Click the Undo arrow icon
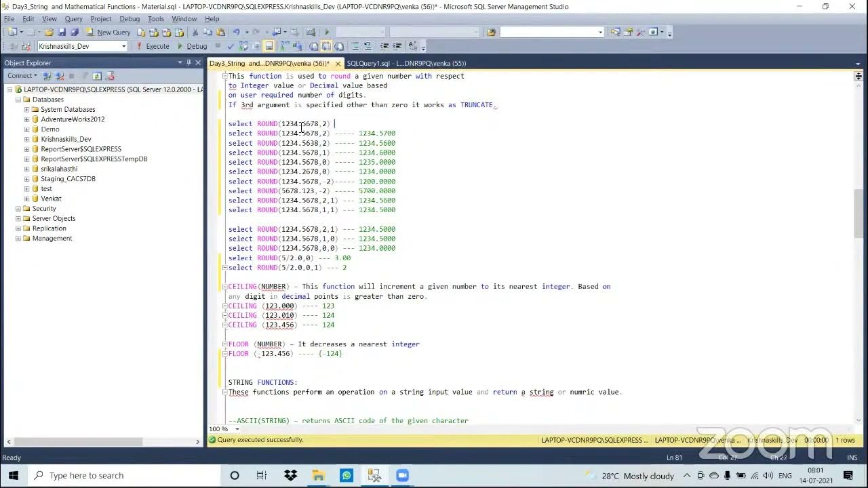This screenshot has width=868, height=488. pyautogui.click(x=236, y=32)
